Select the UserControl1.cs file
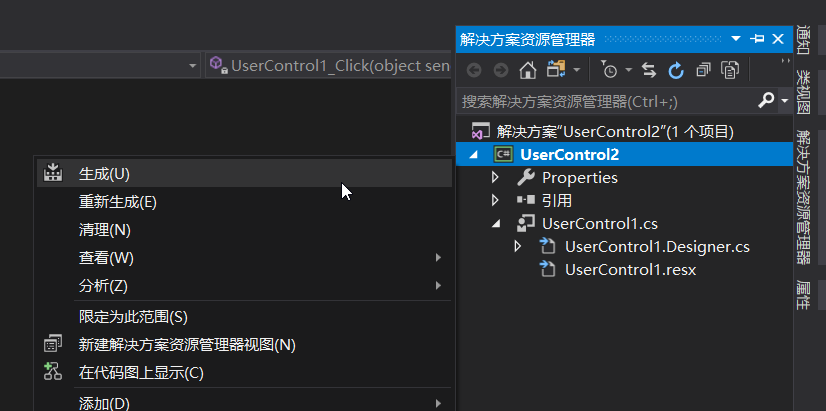Screen dimensions: 826x411 (x=599, y=223)
